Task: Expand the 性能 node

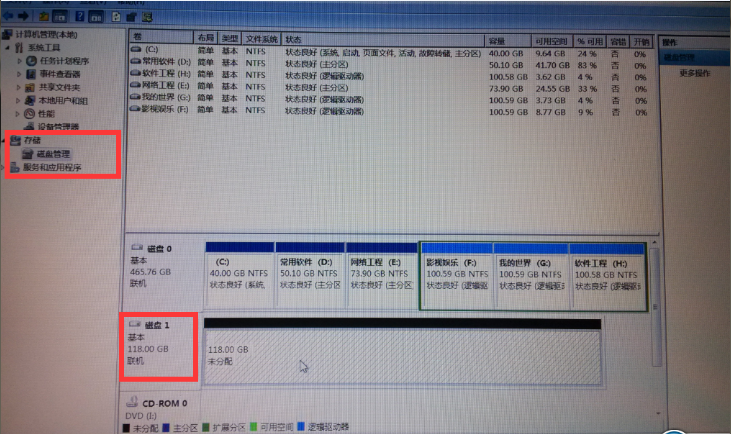Action: point(18,113)
